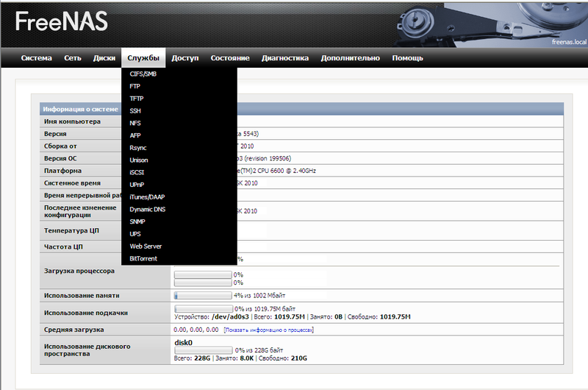This screenshot has height=390, width=588.
Task: Click the 4% из 1002 Мбайт value
Action: 259,296
